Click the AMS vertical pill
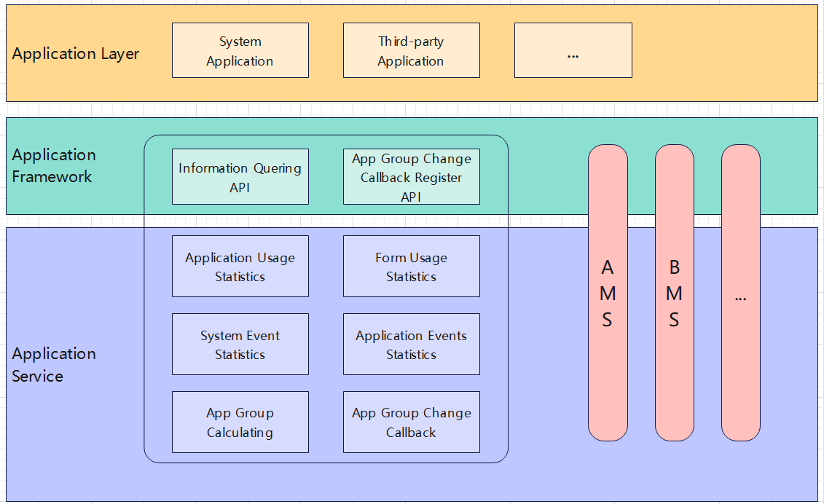Screen dimensions: 824x504 [608, 293]
